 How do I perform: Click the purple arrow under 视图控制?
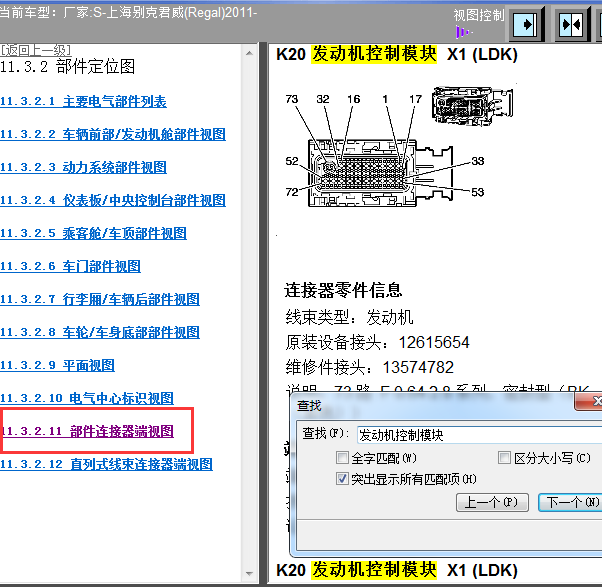point(464,32)
